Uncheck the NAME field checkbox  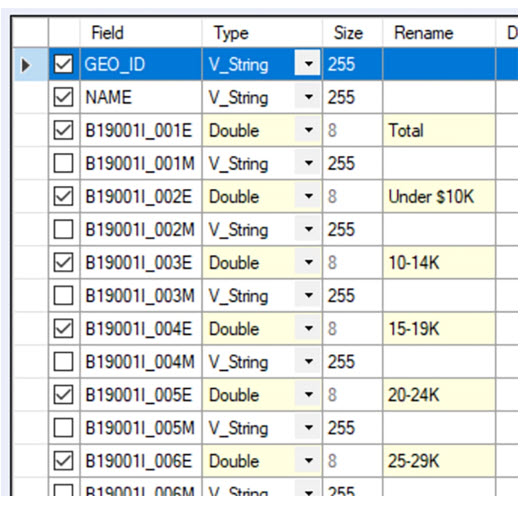tap(63, 97)
